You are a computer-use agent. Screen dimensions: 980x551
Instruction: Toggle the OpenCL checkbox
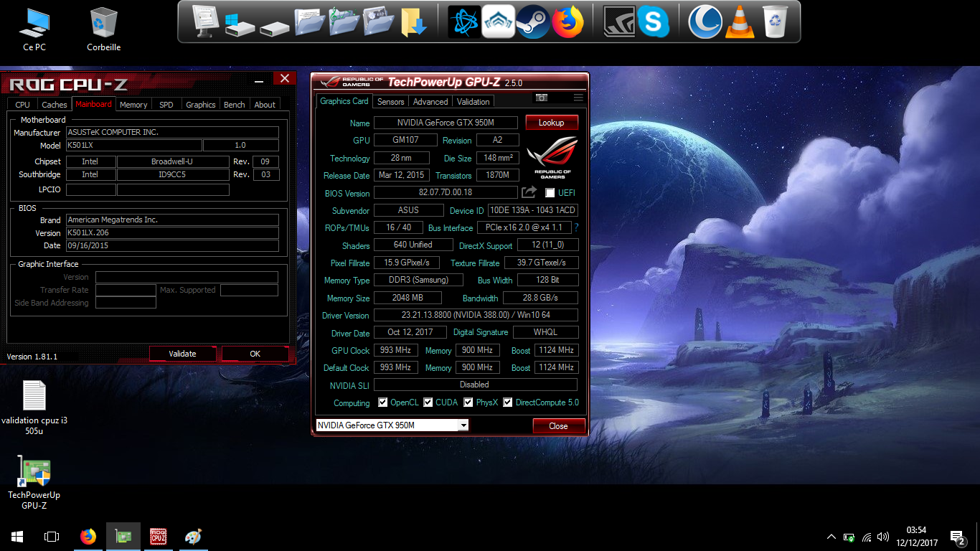pyautogui.click(x=383, y=402)
